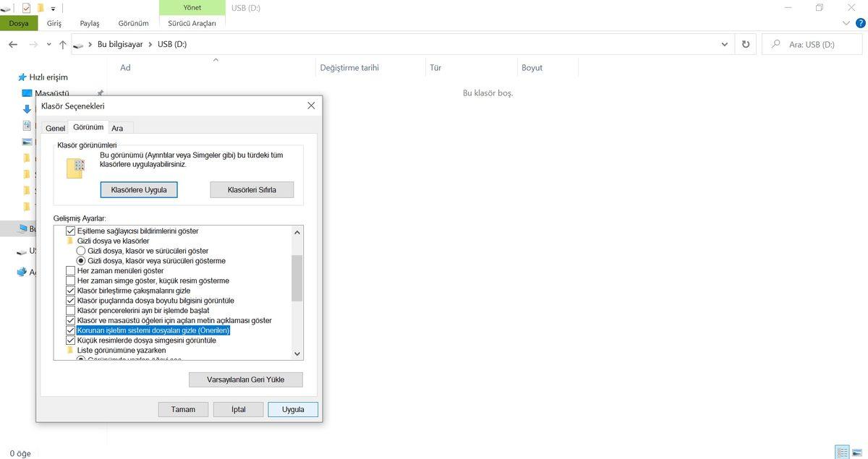The width and height of the screenshot is (868, 459).
Task: Click the Gelişmiş Ayarlar list scrollbar thumb
Action: tap(297, 278)
